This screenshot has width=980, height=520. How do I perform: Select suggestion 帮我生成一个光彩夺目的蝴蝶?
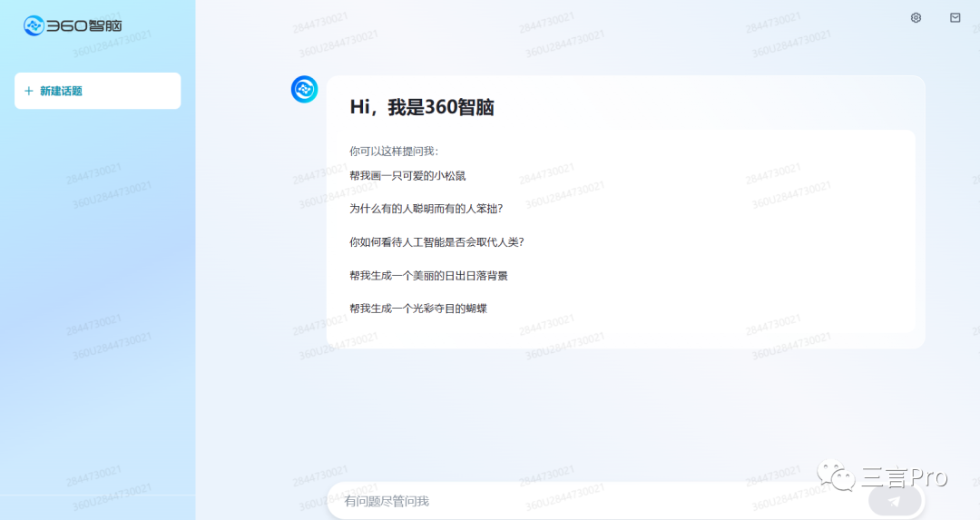click(418, 309)
